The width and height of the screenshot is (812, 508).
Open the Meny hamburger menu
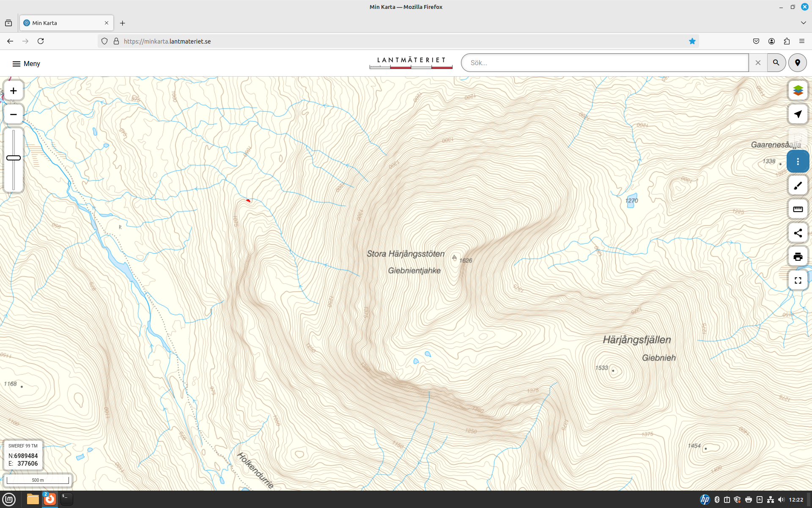coord(26,63)
